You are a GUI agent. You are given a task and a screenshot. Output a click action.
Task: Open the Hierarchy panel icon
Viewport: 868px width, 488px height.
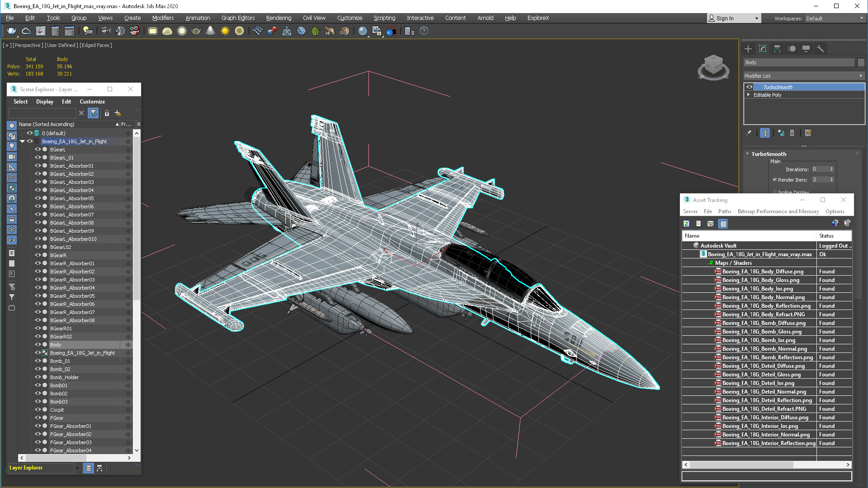point(777,49)
